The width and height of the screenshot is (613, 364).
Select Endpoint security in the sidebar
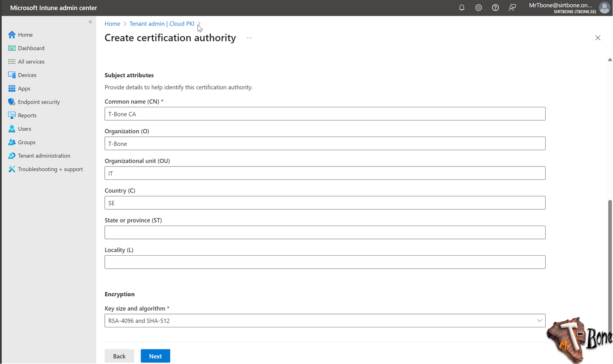point(38,102)
